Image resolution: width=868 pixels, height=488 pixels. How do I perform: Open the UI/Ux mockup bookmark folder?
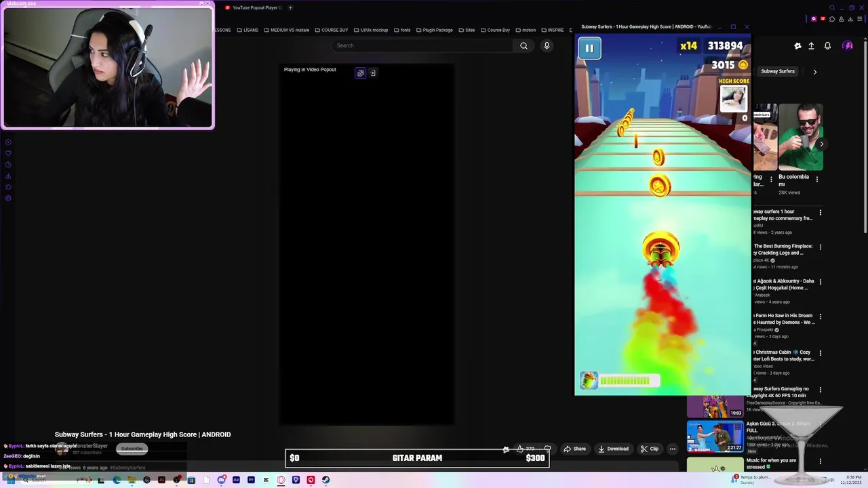click(371, 30)
